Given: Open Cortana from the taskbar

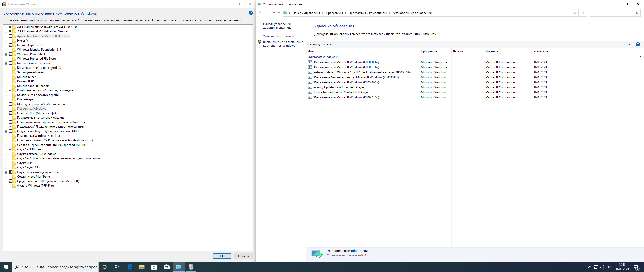Looking at the screenshot, I should click(105, 267).
